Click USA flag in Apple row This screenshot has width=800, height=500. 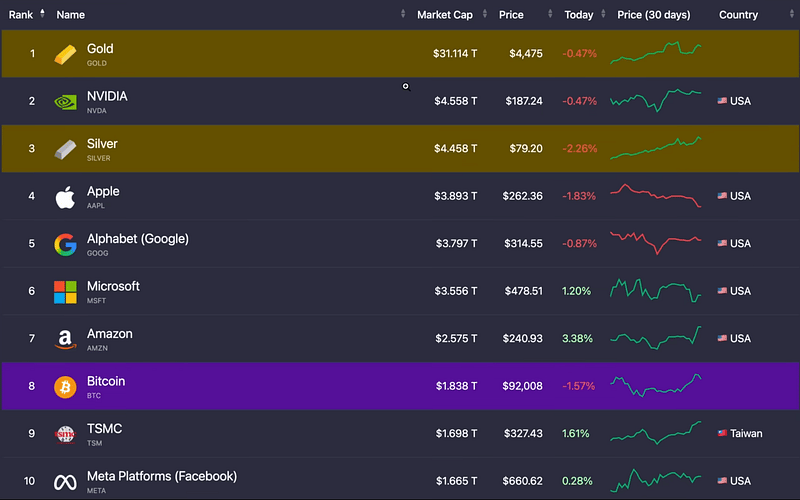tap(722, 196)
